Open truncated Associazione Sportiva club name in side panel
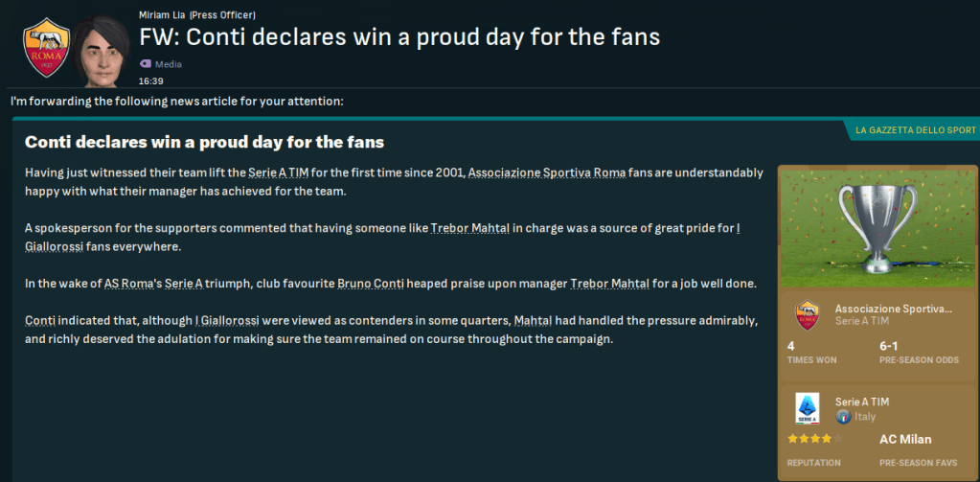The image size is (980, 482). pos(893,309)
